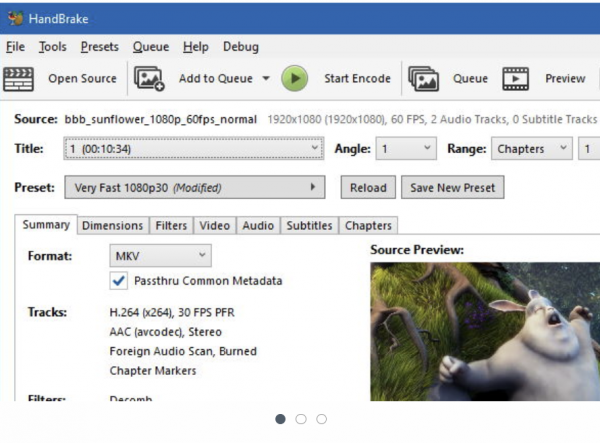This screenshot has height=443, width=600.
Task: Switch to the Video tab
Action: pyautogui.click(x=215, y=225)
